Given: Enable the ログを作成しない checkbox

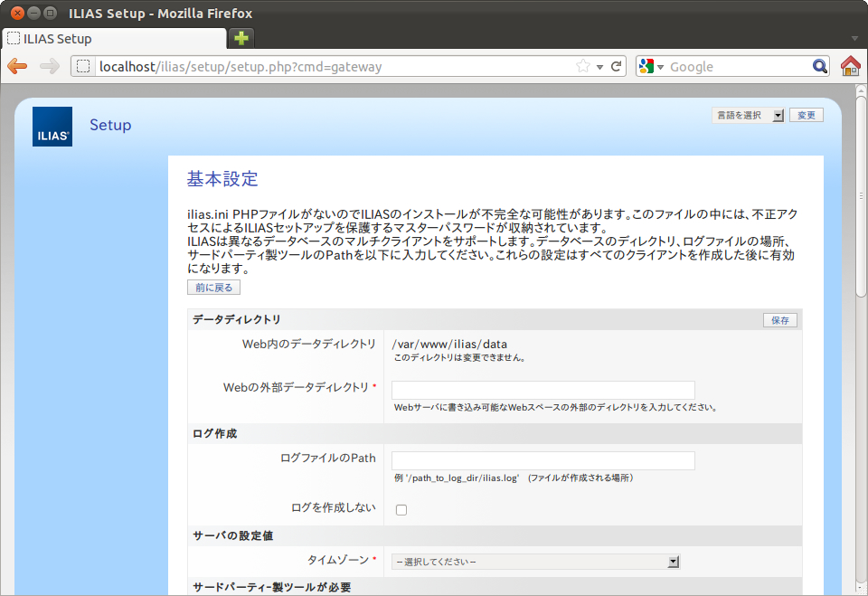Looking at the screenshot, I should (x=401, y=510).
